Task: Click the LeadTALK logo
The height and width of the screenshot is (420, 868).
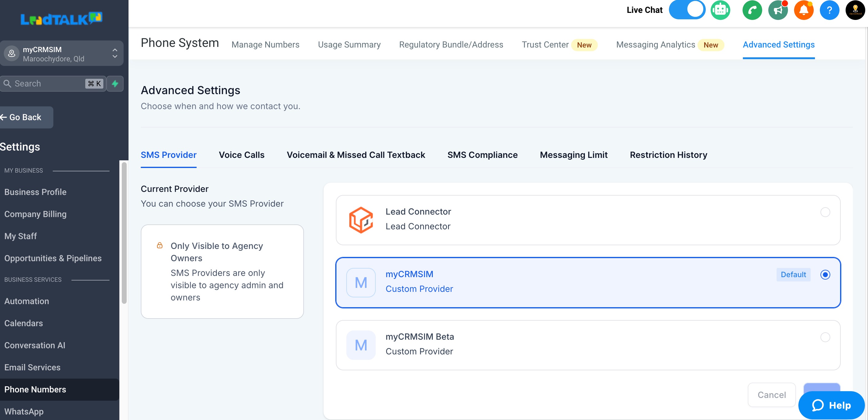Action: click(61, 19)
